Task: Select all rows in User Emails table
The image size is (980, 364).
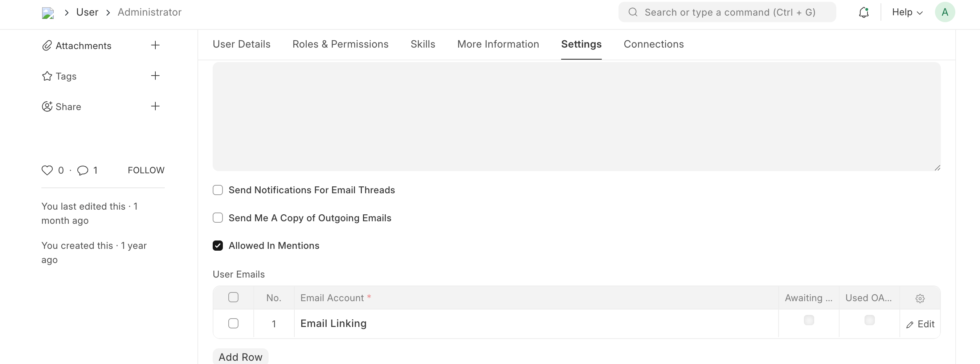Action: pyautogui.click(x=233, y=298)
